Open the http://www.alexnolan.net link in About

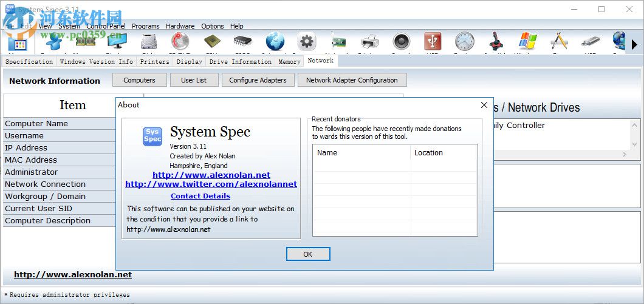tap(211, 175)
